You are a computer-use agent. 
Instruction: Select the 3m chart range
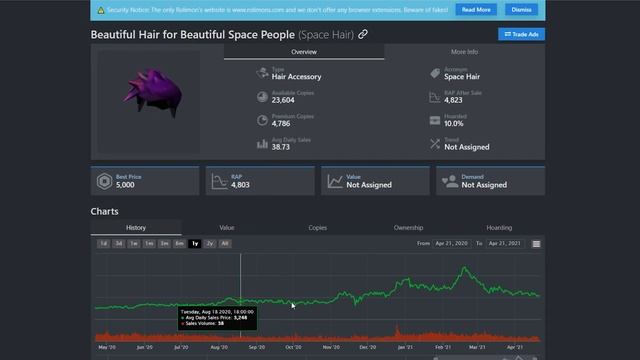tap(164, 244)
